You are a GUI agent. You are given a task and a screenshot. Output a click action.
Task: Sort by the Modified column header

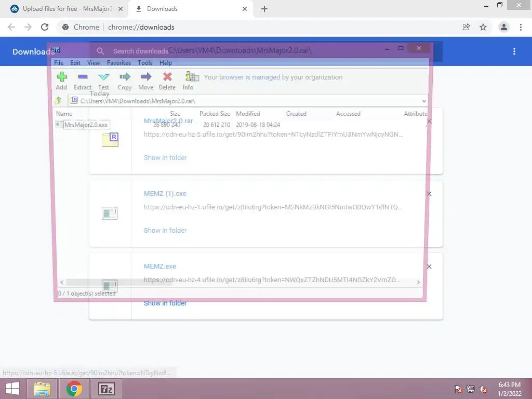point(248,114)
